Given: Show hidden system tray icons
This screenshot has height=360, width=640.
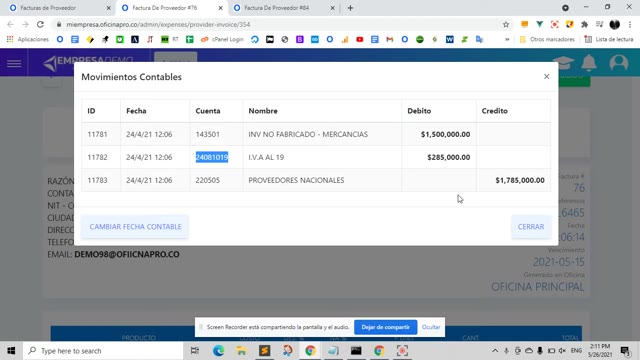Looking at the screenshot, I should pos(495,351).
